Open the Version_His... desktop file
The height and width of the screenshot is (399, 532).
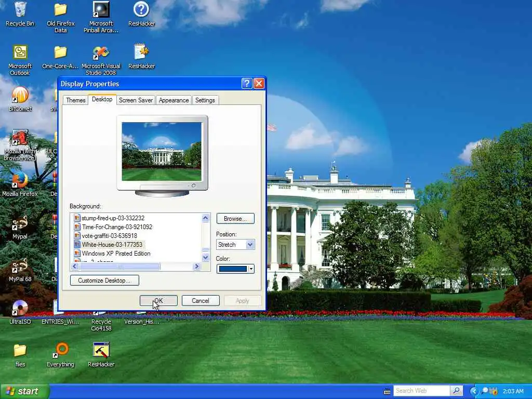(141, 317)
